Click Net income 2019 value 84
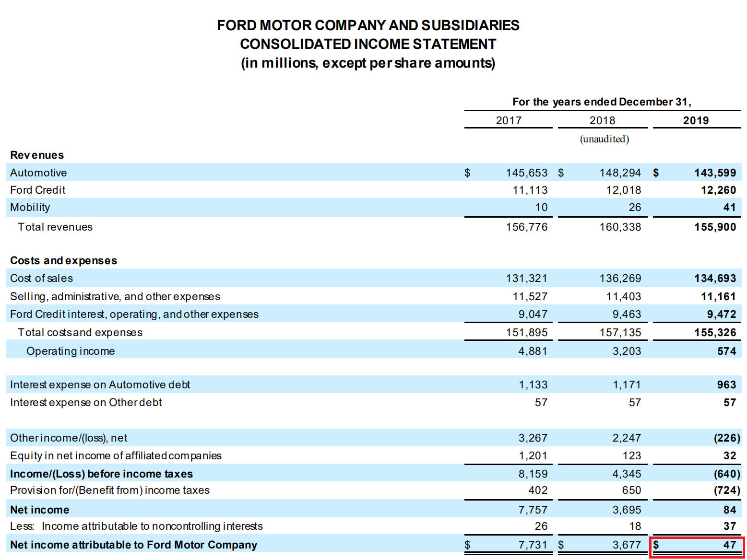This screenshot has height=560, width=747. tap(730, 510)
